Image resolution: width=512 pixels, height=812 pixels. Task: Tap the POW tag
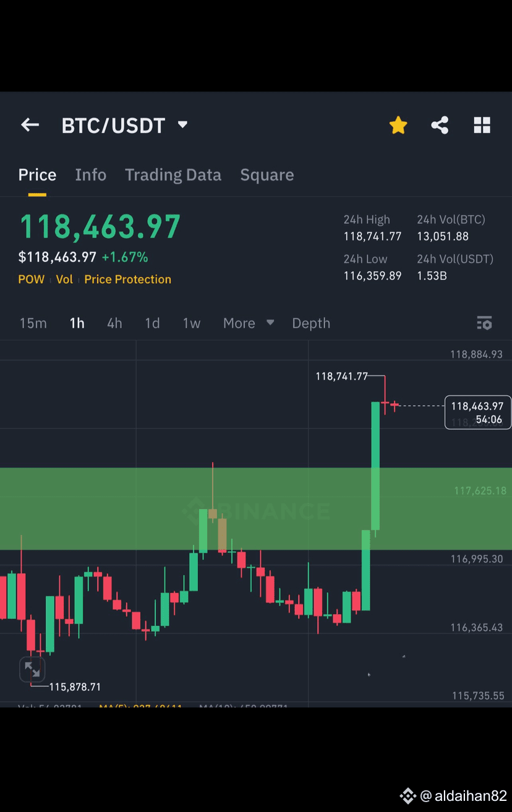[32, 280]
